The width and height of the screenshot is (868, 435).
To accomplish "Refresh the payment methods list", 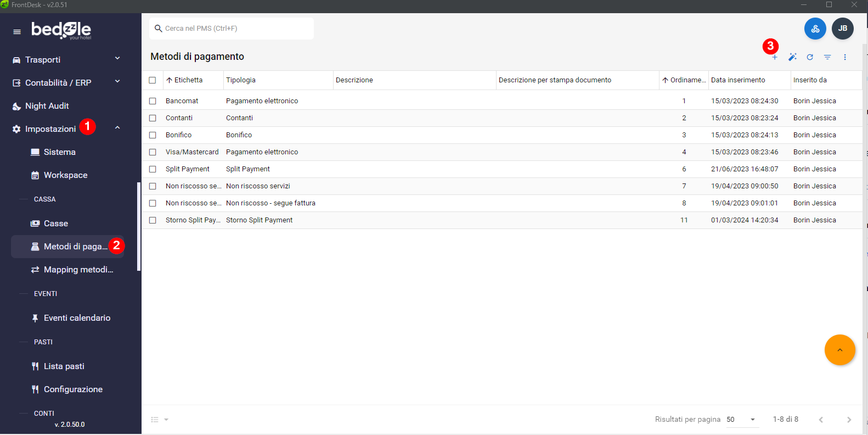I will coord(810,57).
